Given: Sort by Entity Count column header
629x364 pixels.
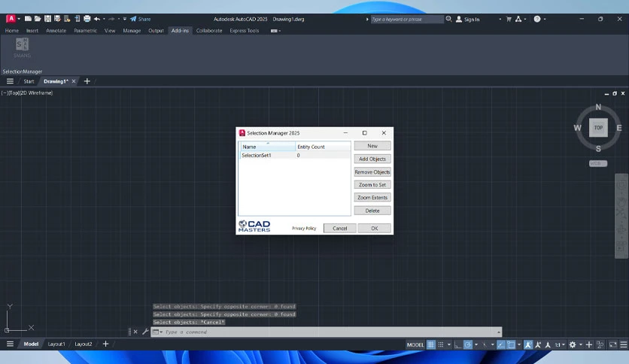Looking at the screenshot, I should [x=323, y=147].
